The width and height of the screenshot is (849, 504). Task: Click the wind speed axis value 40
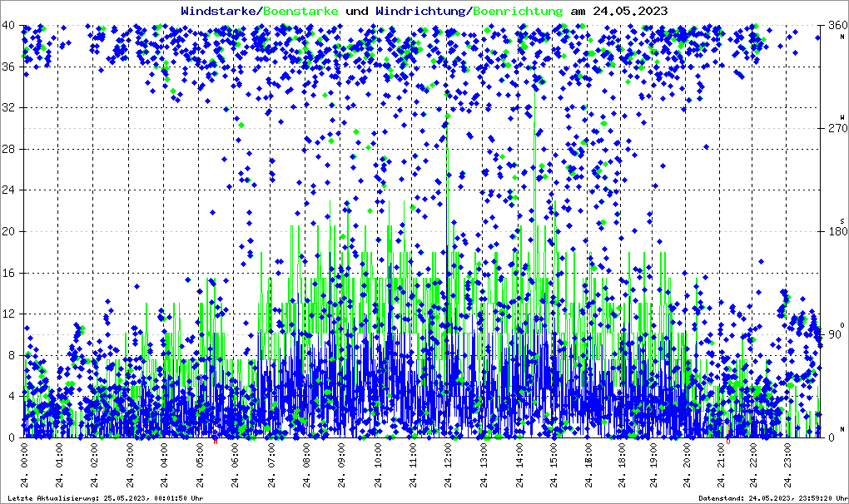[8, 26]
